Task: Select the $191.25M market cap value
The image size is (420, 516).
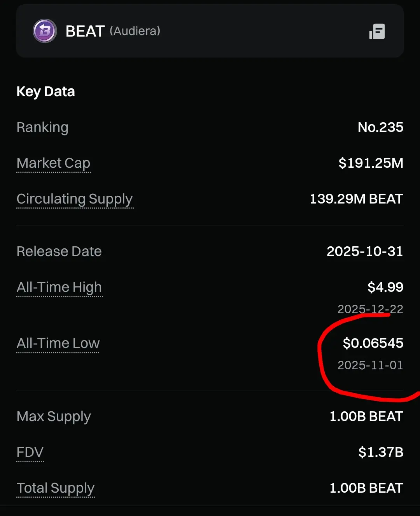Action: (371, 163)
